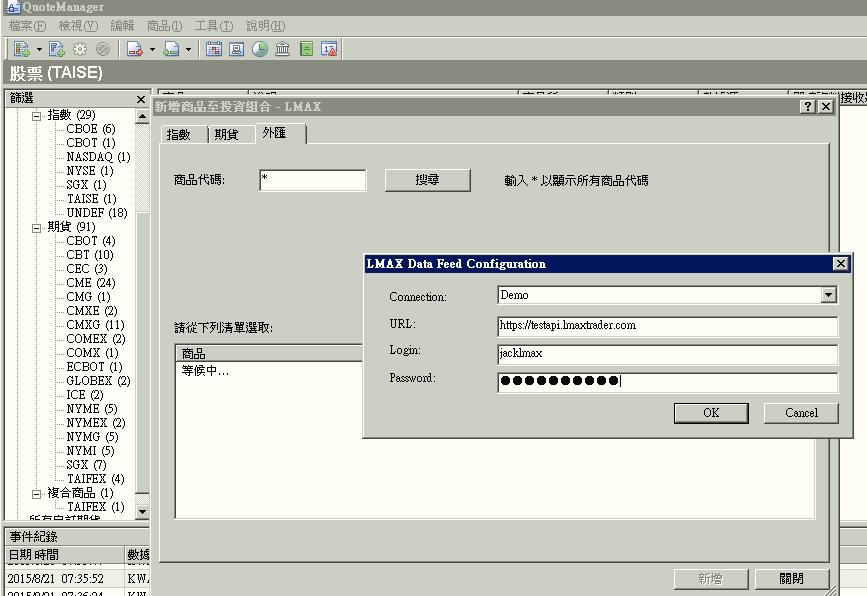867x596 pixels.
Task: Click filter tree scrollbar down arrow
Action: (x=142, y=512)
